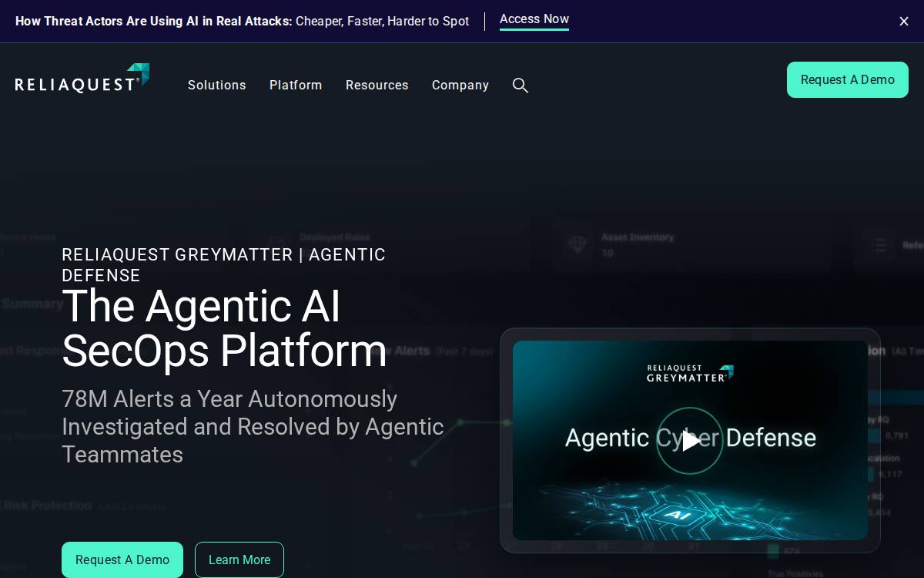Viewport: 924px width, 578px height.
Task: Dismiss the announcement banner with X
Action: 904,22
